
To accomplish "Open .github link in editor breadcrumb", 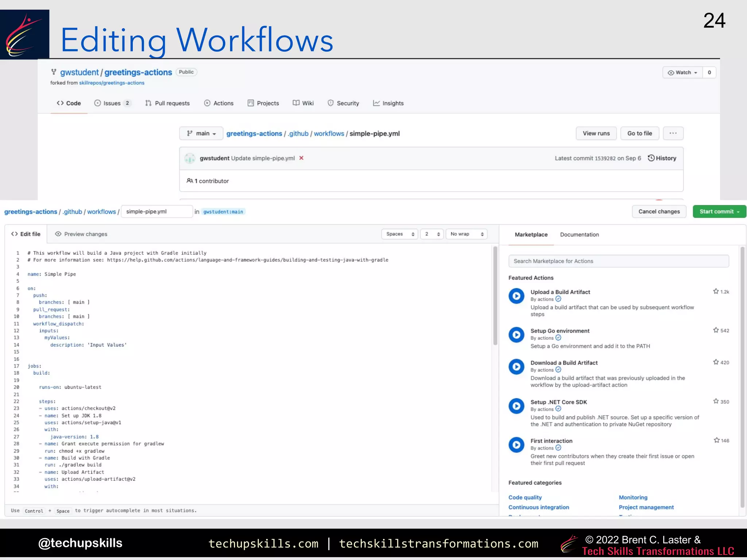I will coord(72,212).
